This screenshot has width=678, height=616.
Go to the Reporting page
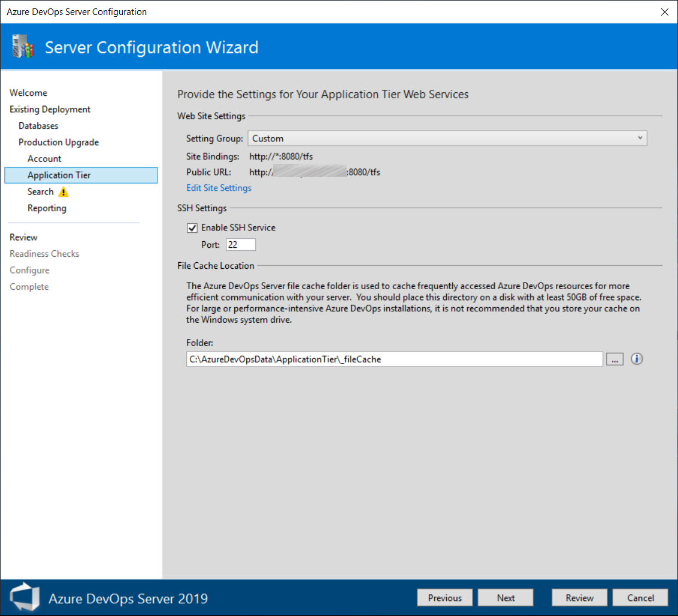click(x=47, y=208)
